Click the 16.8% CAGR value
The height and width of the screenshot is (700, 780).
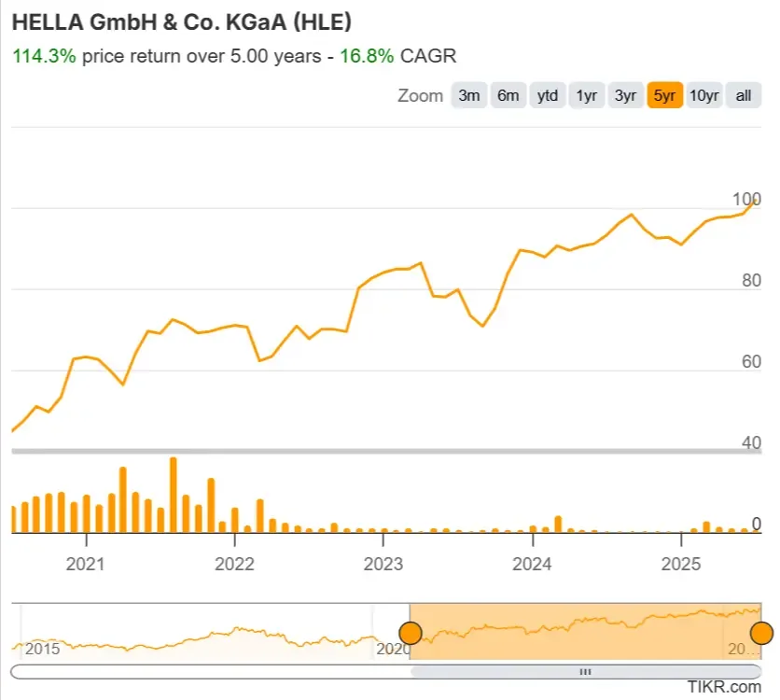367,56
